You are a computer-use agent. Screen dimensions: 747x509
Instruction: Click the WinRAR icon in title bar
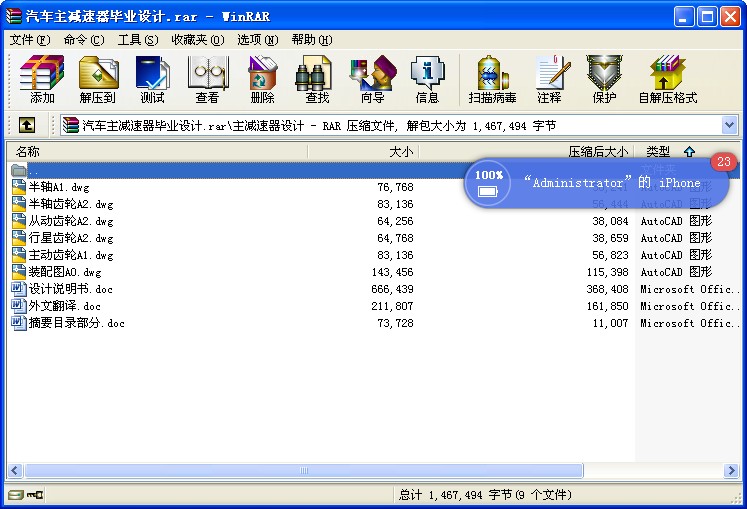pos(14,16)
